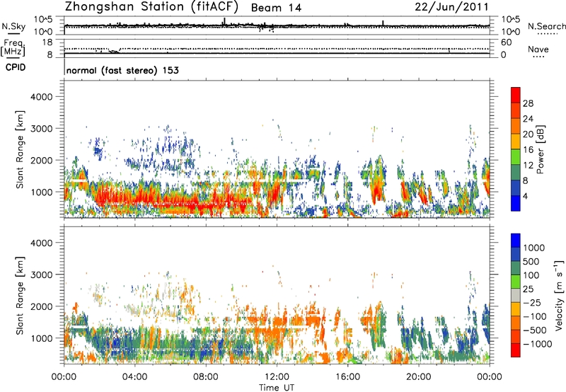Click the 12 tick on Power colorbar
The height and width of the screenshot is (392, 566).
click(528, 166)
